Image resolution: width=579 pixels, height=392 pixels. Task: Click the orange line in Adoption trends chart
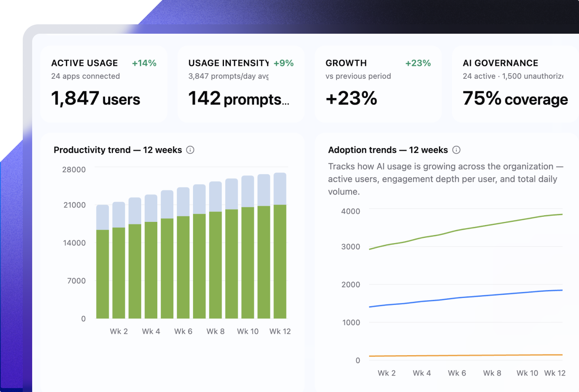click(466, 356)
